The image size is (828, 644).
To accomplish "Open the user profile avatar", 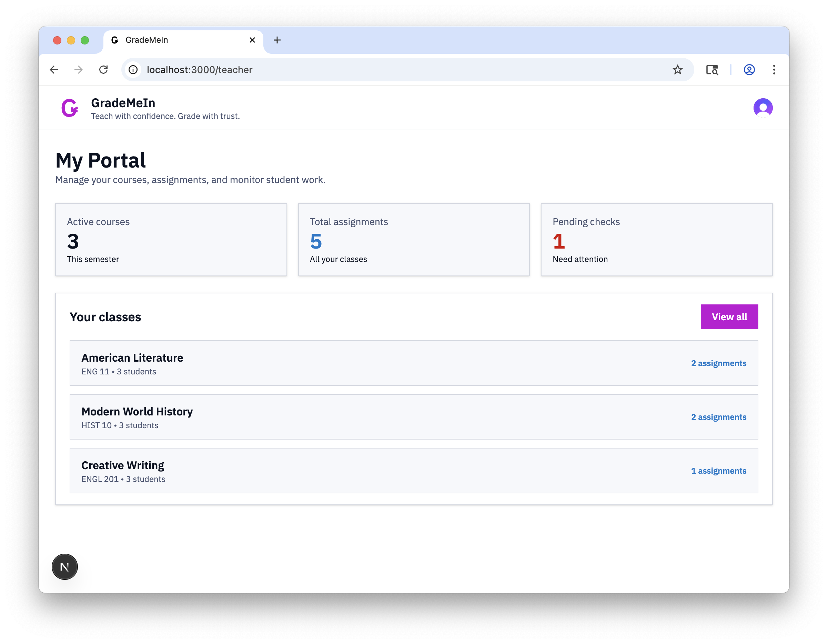I will click(763, 108).
